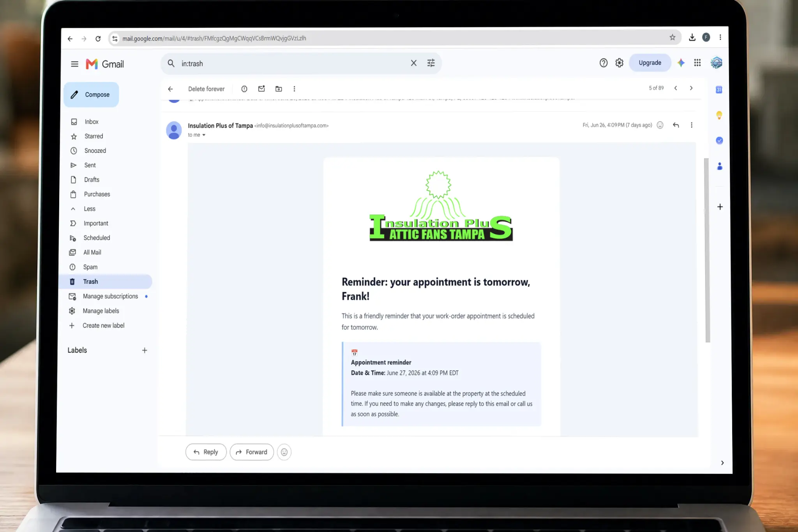
Task: Click the browser back arrow
Action: pos(70,39)
